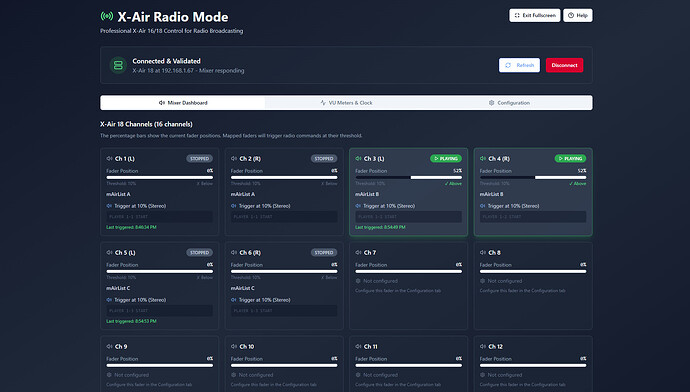Image resolution: width=690 pixels, height=392 pixels.
Task: Refresh the mixer connection
Action: [519, 65]
